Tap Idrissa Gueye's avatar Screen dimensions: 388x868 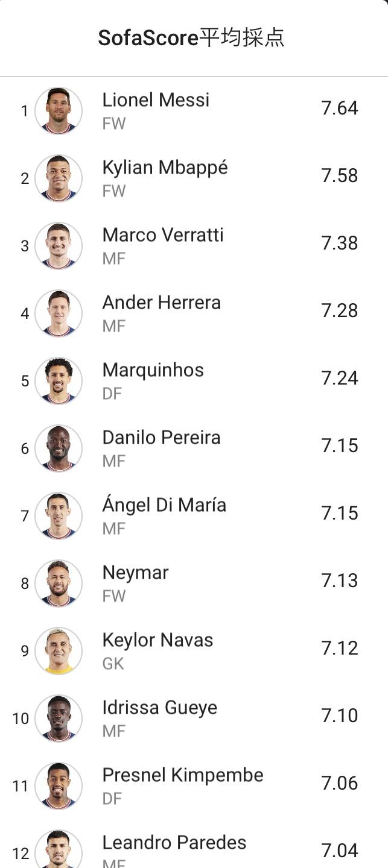(59, 718)
